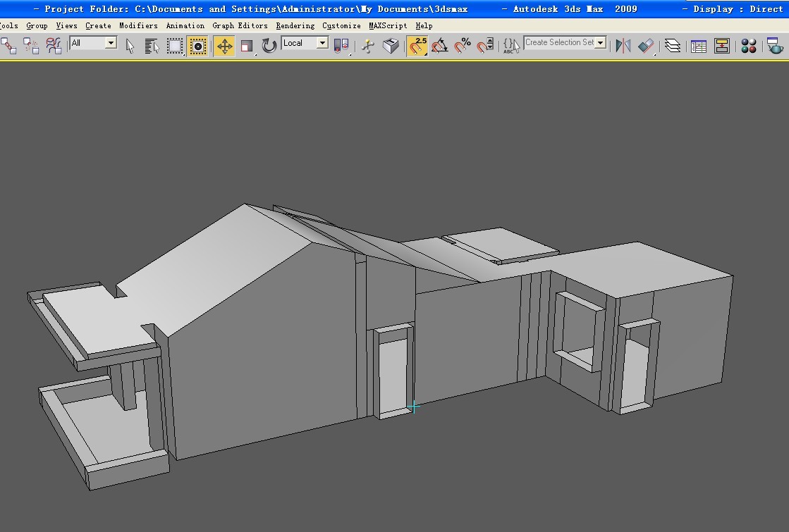Image resolution: width=789 pixels, height=532 pixels.
Task: Click the Rectangular Selection Region button
Action: pos(175,47)
